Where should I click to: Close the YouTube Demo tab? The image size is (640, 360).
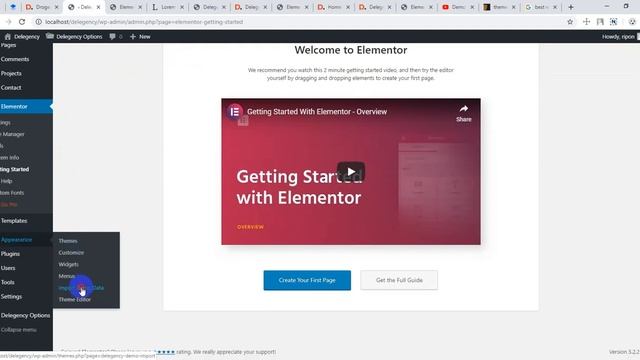472,7
